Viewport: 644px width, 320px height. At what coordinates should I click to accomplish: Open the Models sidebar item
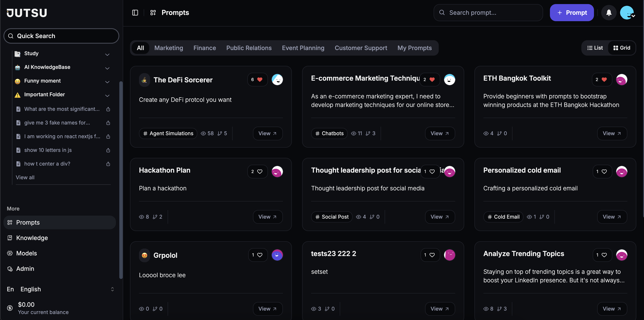point(27,253)
